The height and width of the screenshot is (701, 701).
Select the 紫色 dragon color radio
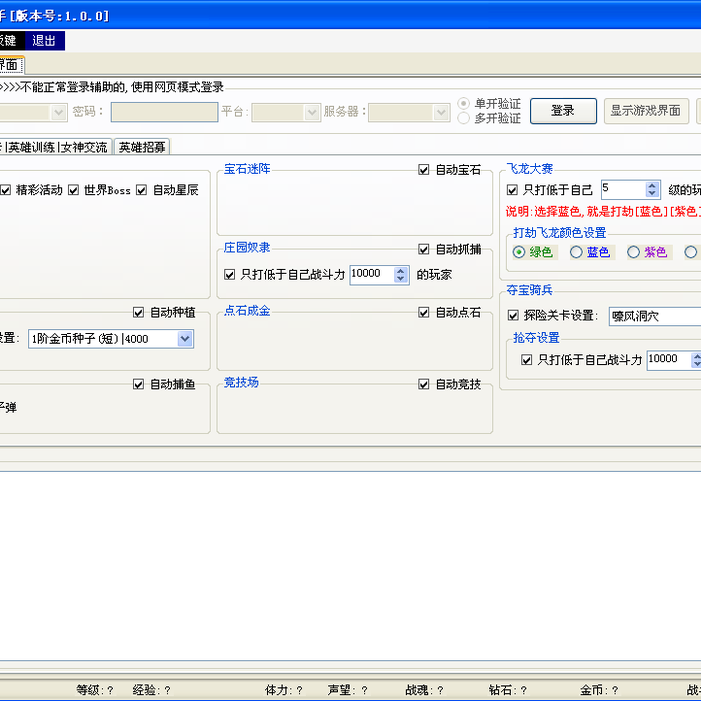[x=633, y=253]
